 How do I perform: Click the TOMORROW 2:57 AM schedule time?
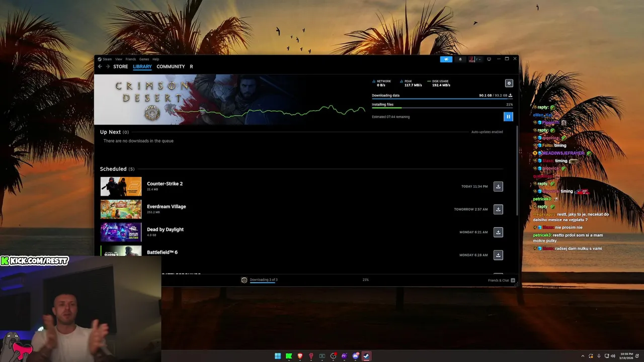pos(471,209)
